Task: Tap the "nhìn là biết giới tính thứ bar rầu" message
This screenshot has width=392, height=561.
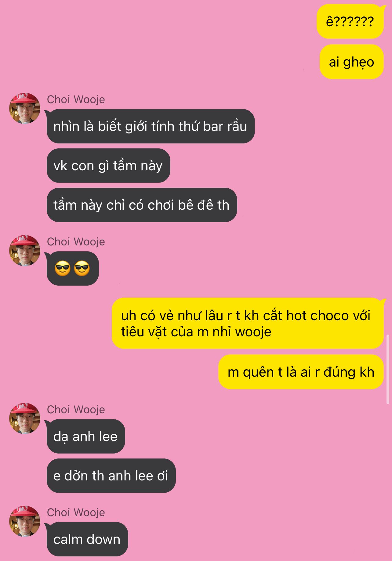Action: point(151,126)
